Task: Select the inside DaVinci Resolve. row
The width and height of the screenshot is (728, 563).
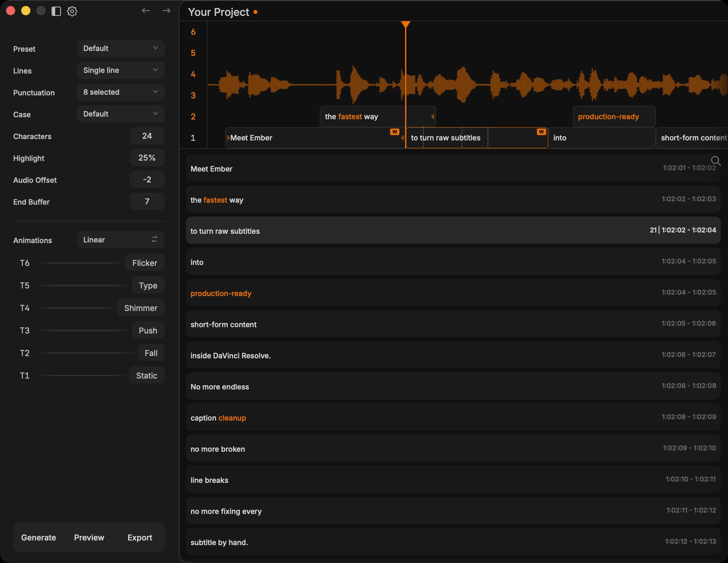Action: coord(453,355)
